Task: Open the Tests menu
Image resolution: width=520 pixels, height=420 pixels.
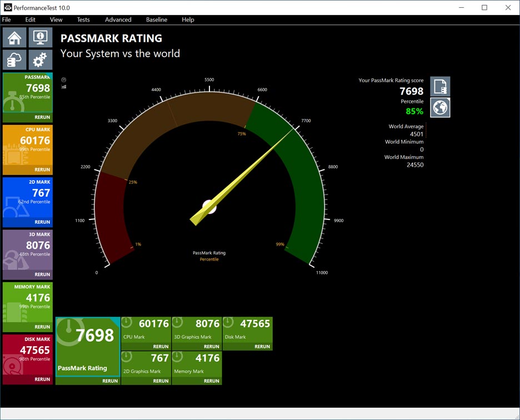Action: [x=83, y=19]
